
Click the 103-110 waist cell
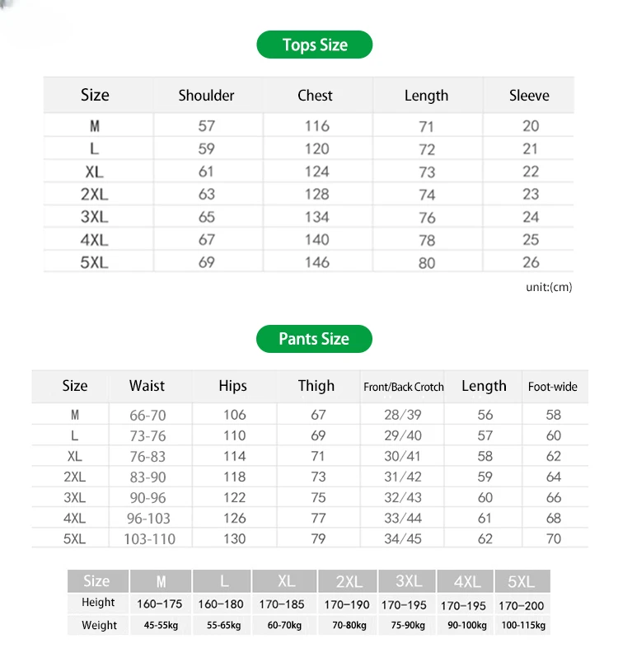(149, 538)
